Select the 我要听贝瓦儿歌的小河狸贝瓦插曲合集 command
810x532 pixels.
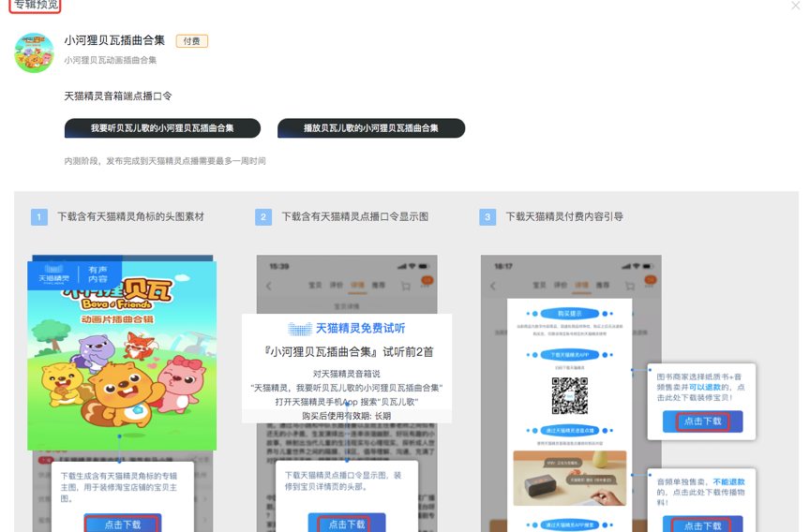(162, 128)
